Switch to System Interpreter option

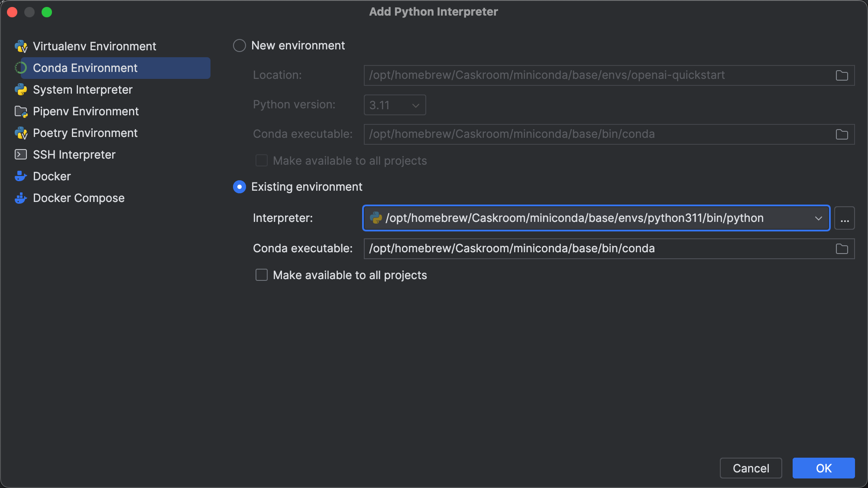[x=83, y=90]
